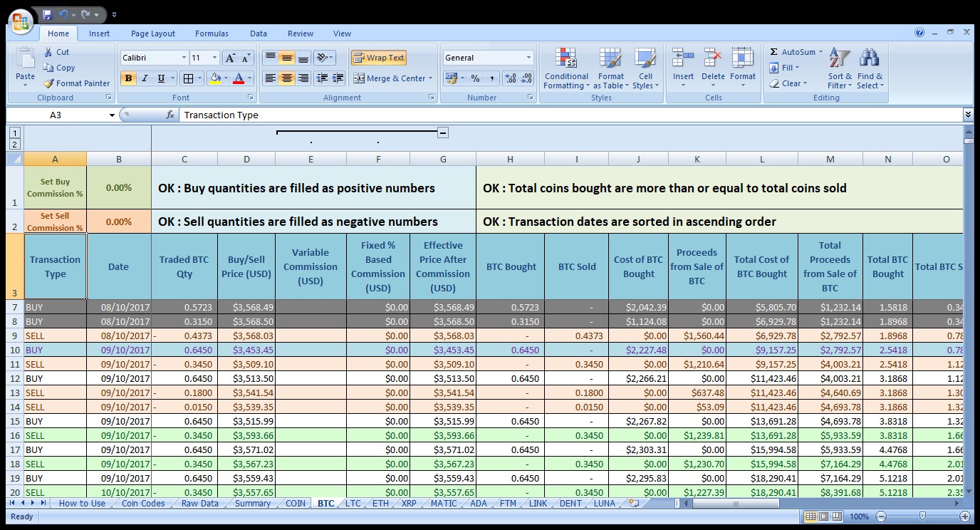
Task: Apply comma style format
Action: [x=491, y=78]
